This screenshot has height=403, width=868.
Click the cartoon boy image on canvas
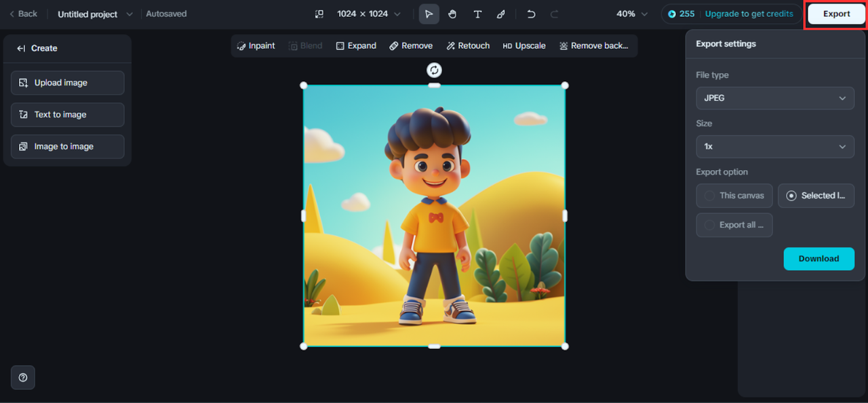coord(434,215)
